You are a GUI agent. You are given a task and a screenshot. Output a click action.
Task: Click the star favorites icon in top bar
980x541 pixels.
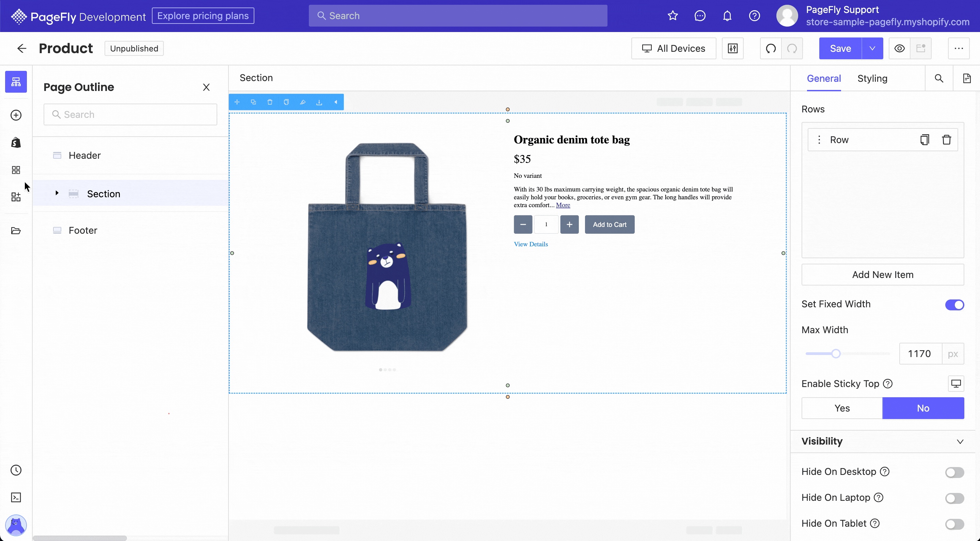coord(673,16)
